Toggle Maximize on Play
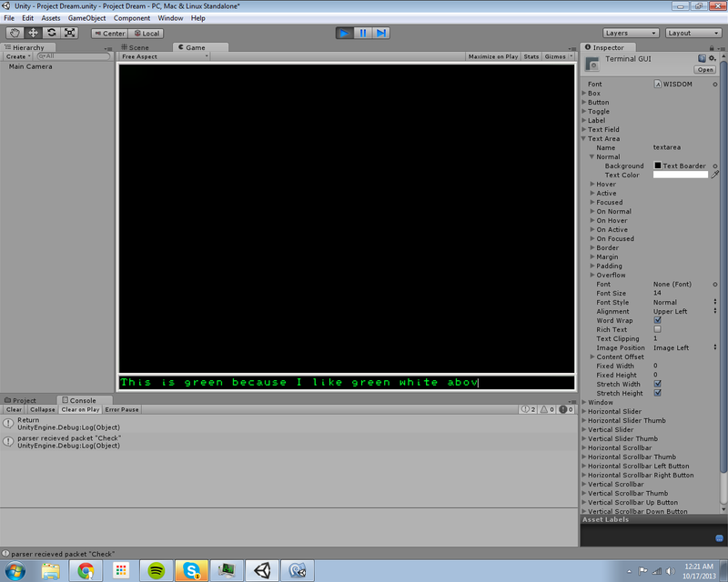This screenshot has width=728, height=582. pos(492,56)
